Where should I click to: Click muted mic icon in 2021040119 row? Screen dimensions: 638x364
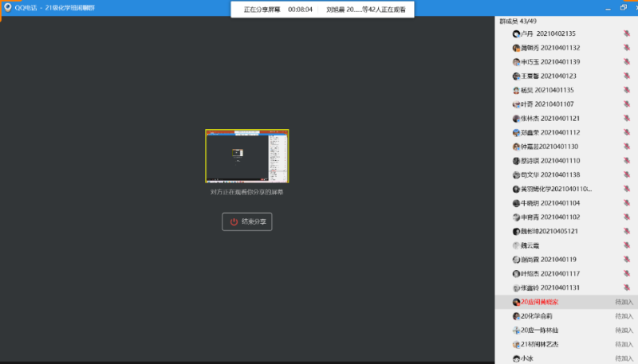627,259
